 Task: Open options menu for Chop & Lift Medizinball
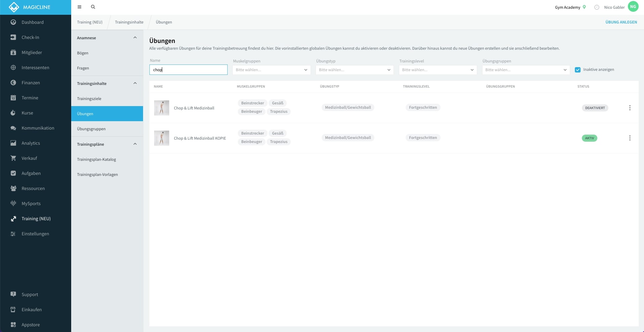tap(630, 108)
